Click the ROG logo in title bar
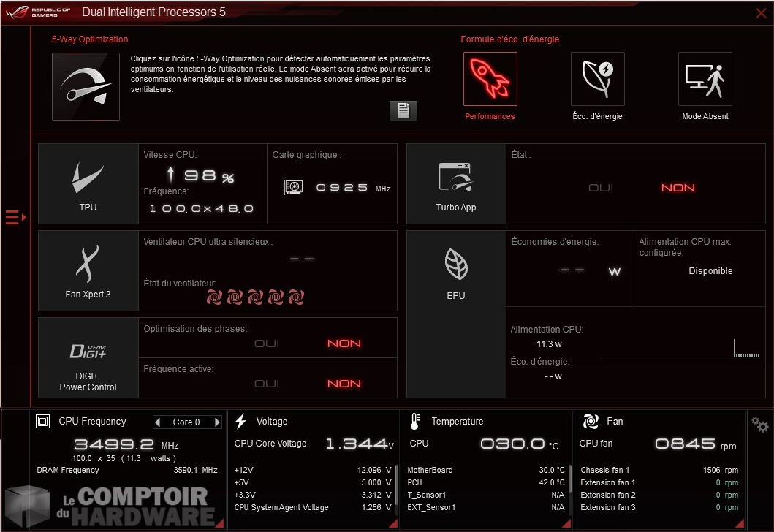The width and height of the screenshot is (774, 532). pos(17,12)
